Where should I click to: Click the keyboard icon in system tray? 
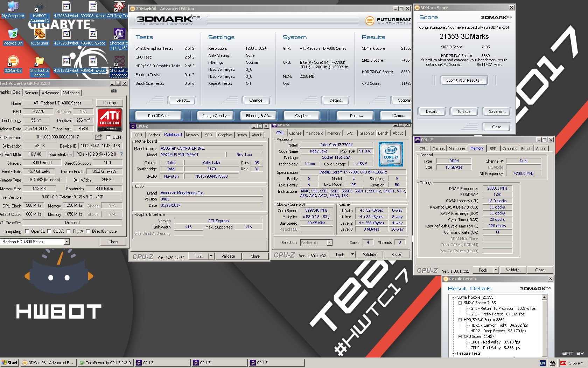point(553,363)
